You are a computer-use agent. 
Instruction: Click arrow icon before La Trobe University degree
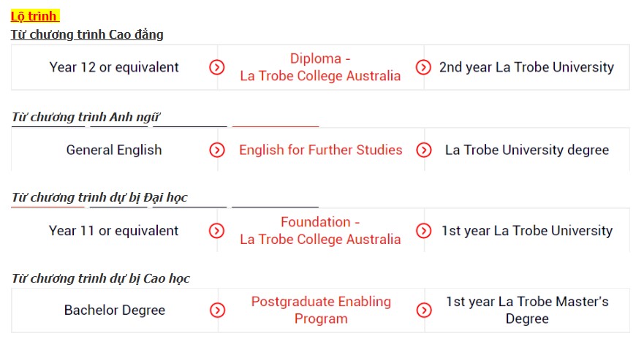[x=423, y=150]
